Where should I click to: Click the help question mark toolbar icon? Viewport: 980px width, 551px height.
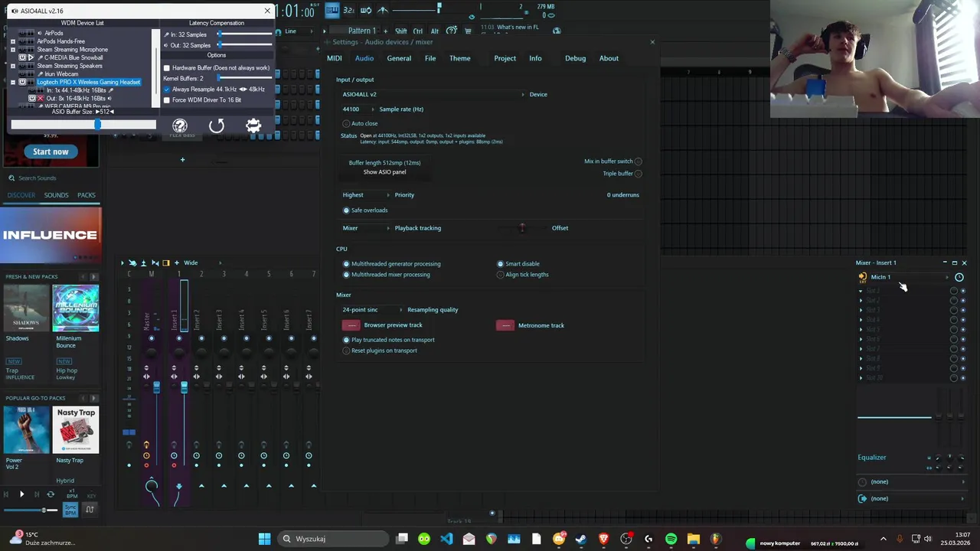click(452, 31)
